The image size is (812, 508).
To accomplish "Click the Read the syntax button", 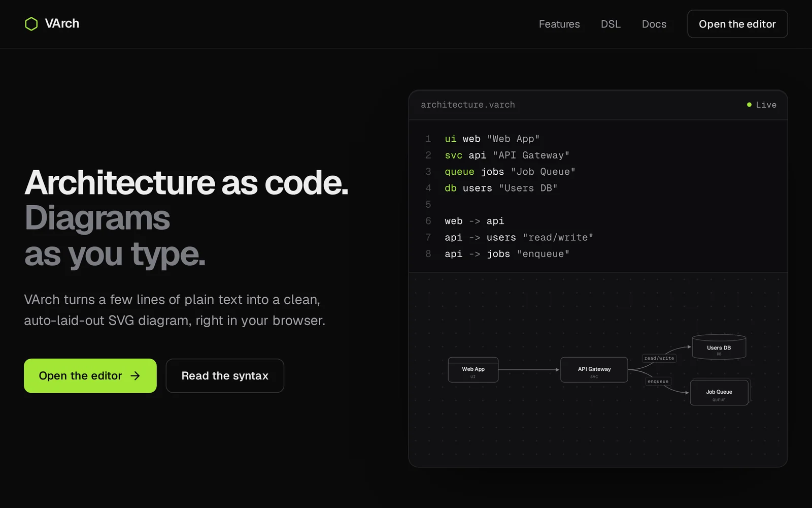I will pyautogui.click(x=225, y=376).
